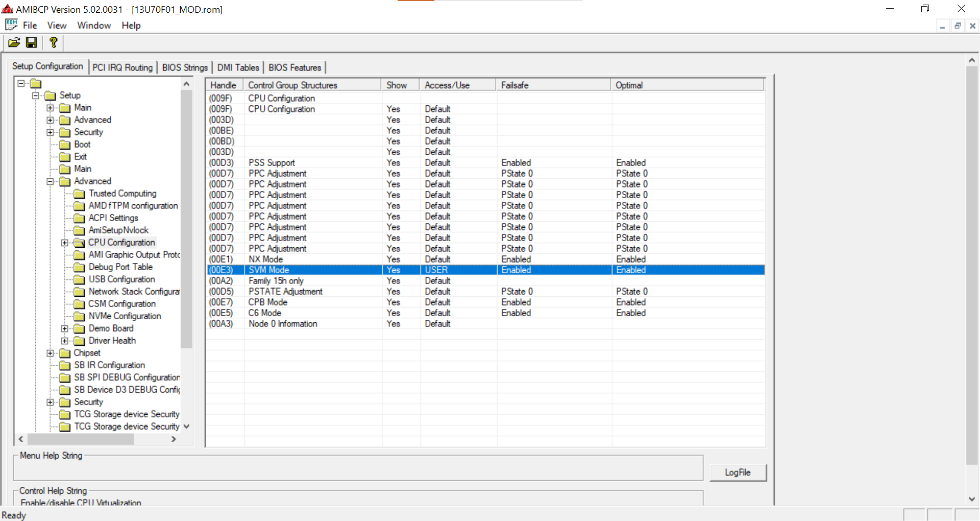
Task: Select the USB Configuration folder icon
Action: (x=79, y=279)
